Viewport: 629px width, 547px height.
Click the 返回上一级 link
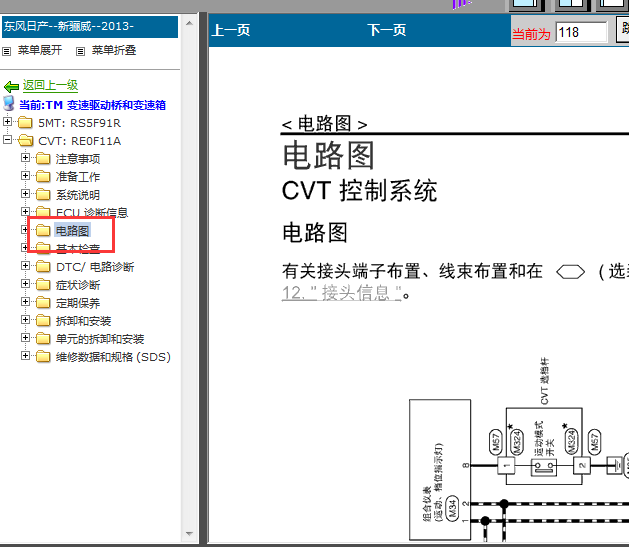[x=50, y=85]
